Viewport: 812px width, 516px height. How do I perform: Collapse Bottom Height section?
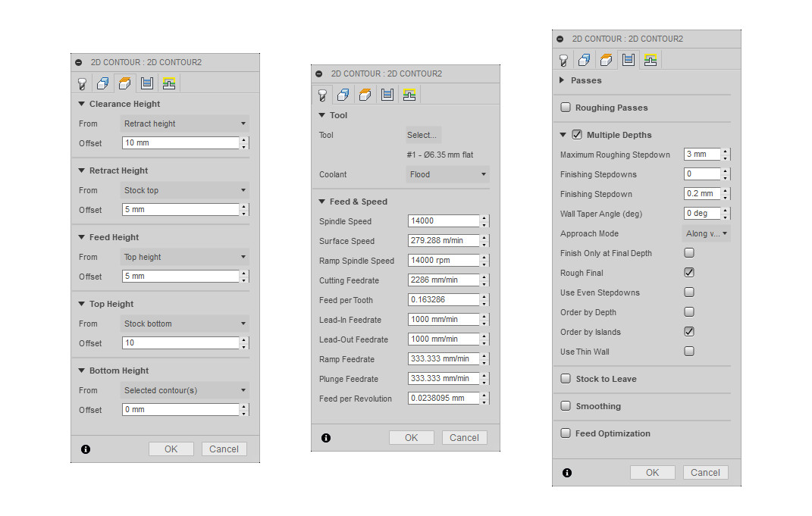click(81, 370)
